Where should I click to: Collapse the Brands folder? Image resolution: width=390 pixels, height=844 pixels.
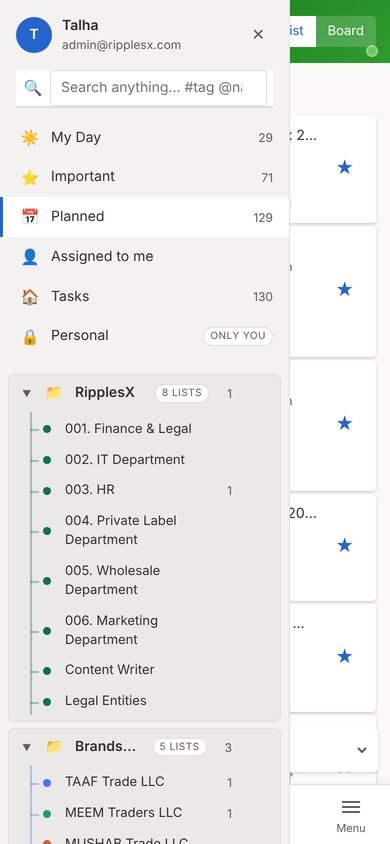point(27,747)
